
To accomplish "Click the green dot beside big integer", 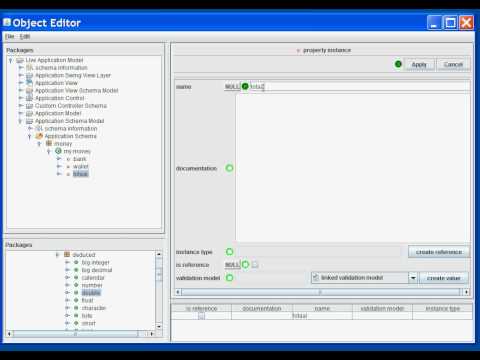I will pos(76,262).
